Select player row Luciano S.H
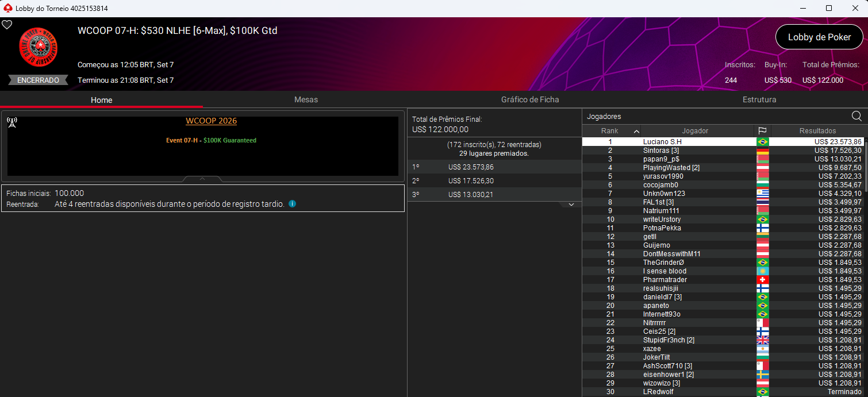The width and height of the screenshot is (868, 397). [x=723, y=142]
